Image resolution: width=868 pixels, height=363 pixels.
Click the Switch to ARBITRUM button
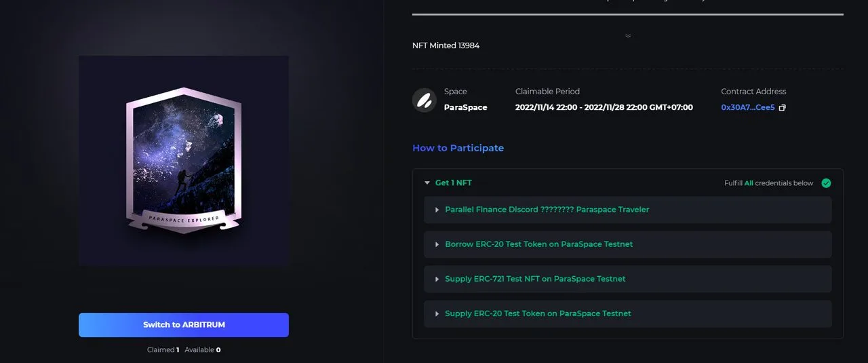184,325
